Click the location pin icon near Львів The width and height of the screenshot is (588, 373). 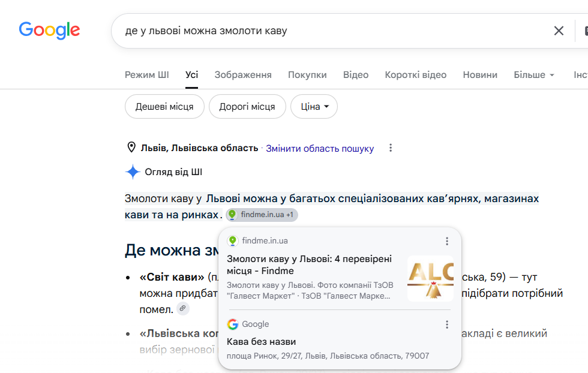click(x=131, y=148)
